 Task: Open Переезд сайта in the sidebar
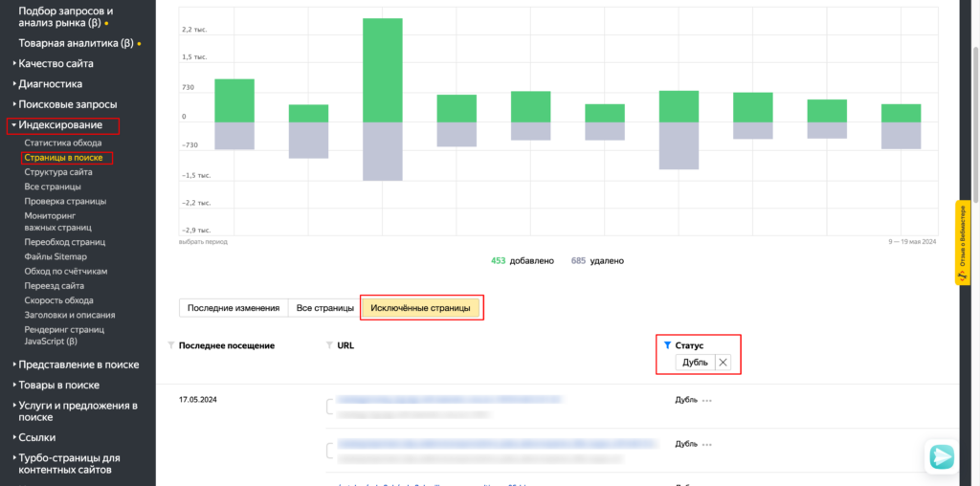tap(55, 285)
